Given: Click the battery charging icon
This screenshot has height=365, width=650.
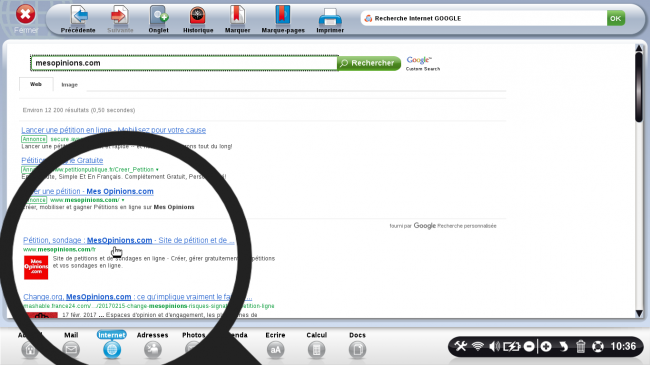Looking at the screenshot, I should click(x=511, y=346).
